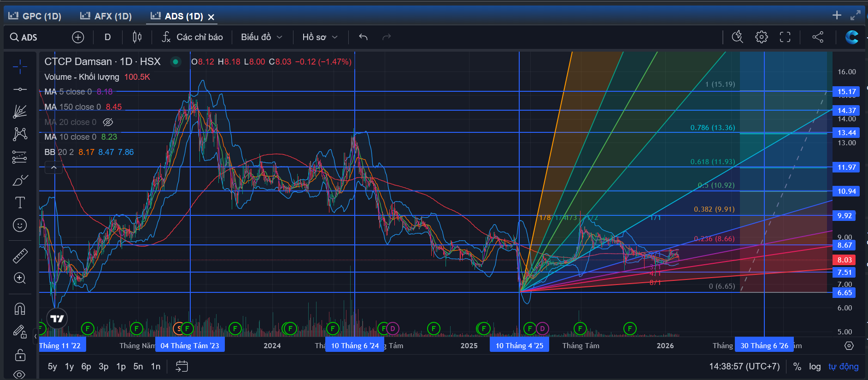Switch to the AFX (1D) tab
The width and height of the screenshot is (868, 380).
[106, 16]
